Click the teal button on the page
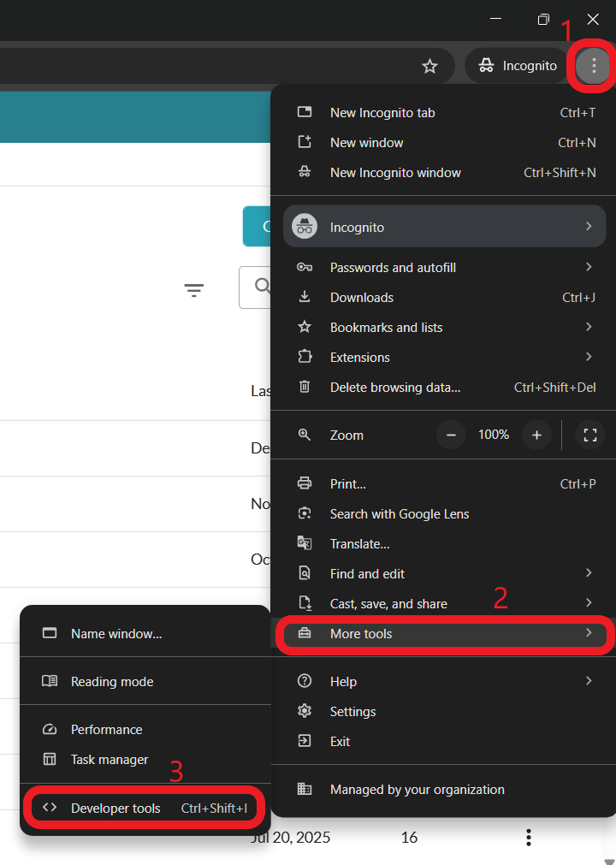This screenshot has height=865, width=616. [257, 226]
